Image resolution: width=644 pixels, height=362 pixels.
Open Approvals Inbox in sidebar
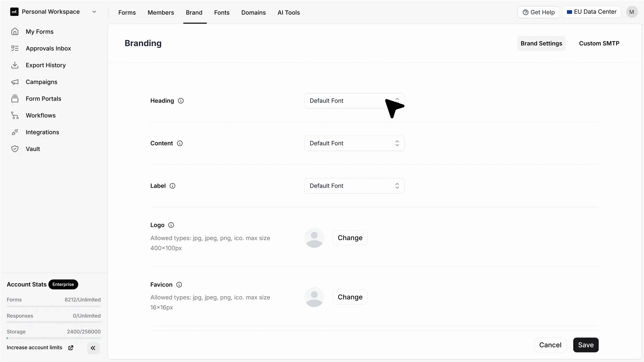pyautogui.click(x=48, y=48)
